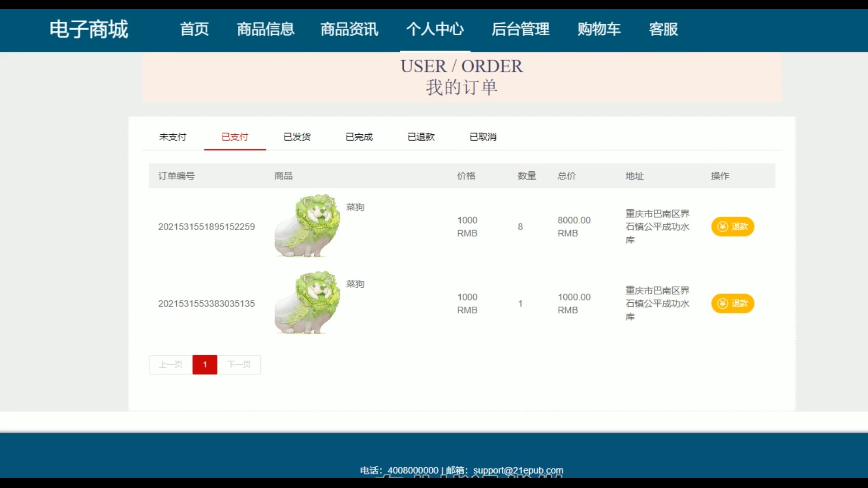Open 商品资讯 in the top menu
Viewport: 868px width, 488px height.
[x=349, y=29]
